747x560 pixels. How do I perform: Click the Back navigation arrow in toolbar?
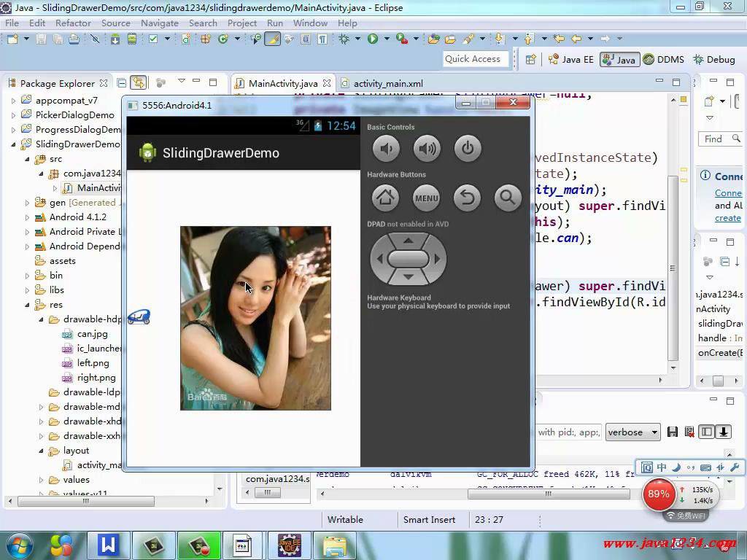(x=576, y=39)
